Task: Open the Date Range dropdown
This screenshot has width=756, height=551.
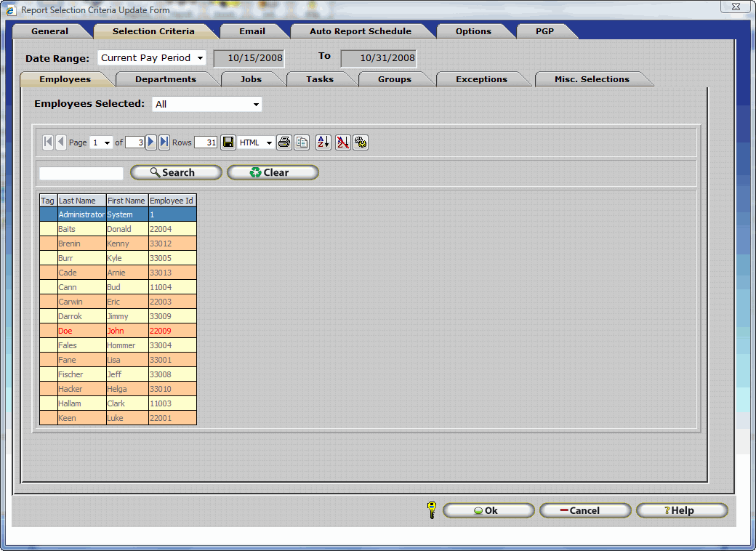Action: point(152,58)
